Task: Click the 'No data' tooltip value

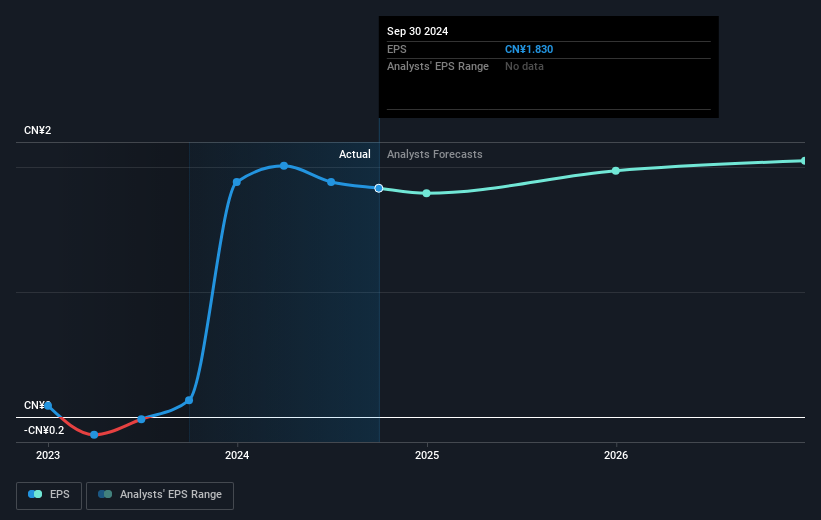Action: (524, 67)
